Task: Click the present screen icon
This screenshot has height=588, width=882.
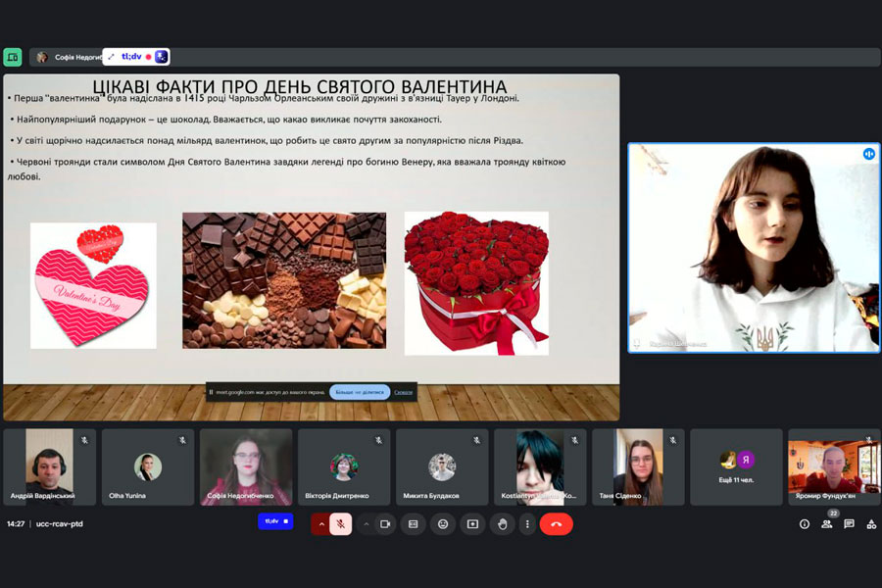Action: coord(472,524)
